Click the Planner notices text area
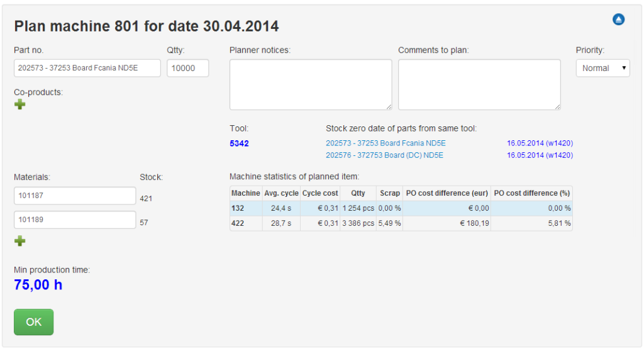This screenshot has width=644, height=351. click(x=311, y=85)
